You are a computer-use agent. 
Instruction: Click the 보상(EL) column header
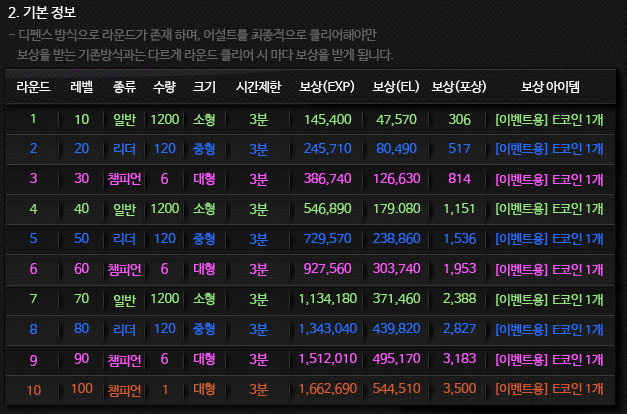(394, 87)
